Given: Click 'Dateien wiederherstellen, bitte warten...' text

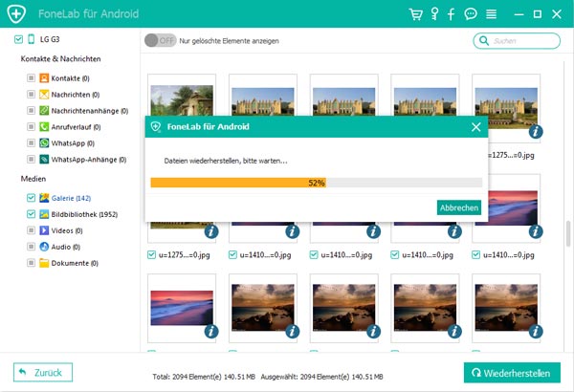Looking at the screenshot, I should tap(226, 161).
